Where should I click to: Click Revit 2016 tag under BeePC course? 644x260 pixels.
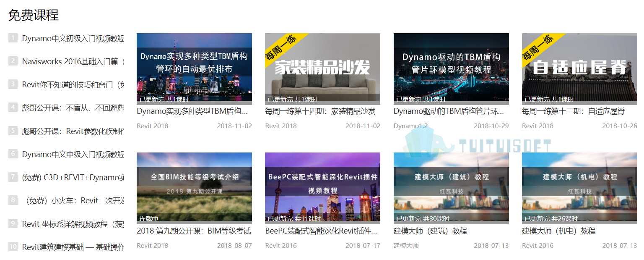[280, 245]
